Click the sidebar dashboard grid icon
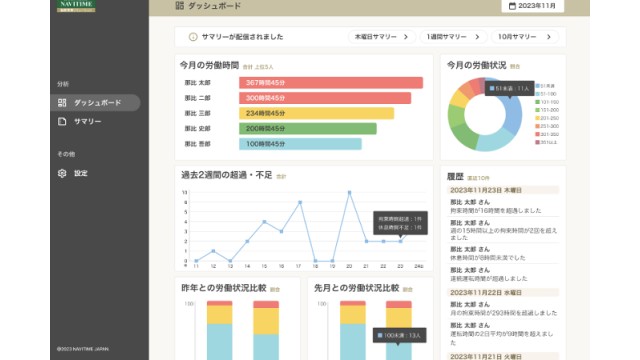The height and width of the screenshot is (360, 640). 62,103
